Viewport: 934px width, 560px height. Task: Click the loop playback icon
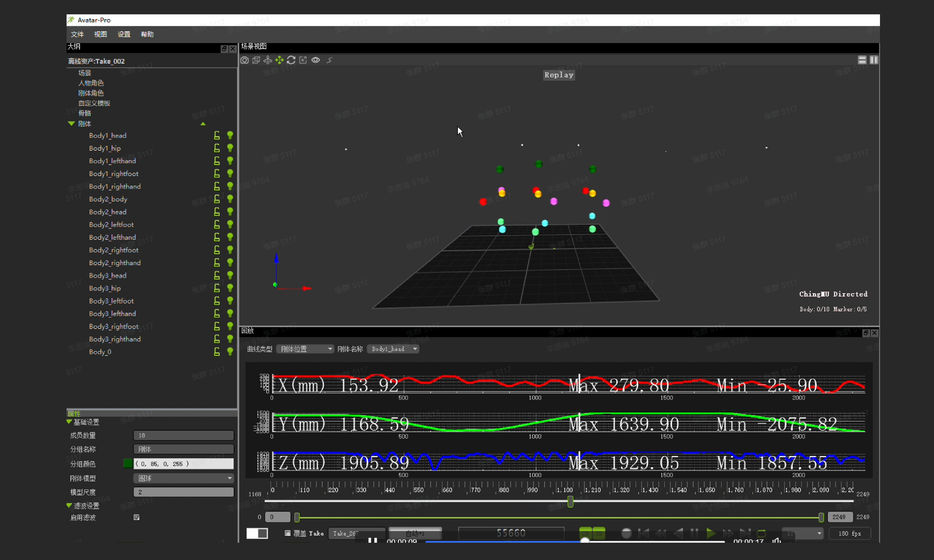click(761, 533)
